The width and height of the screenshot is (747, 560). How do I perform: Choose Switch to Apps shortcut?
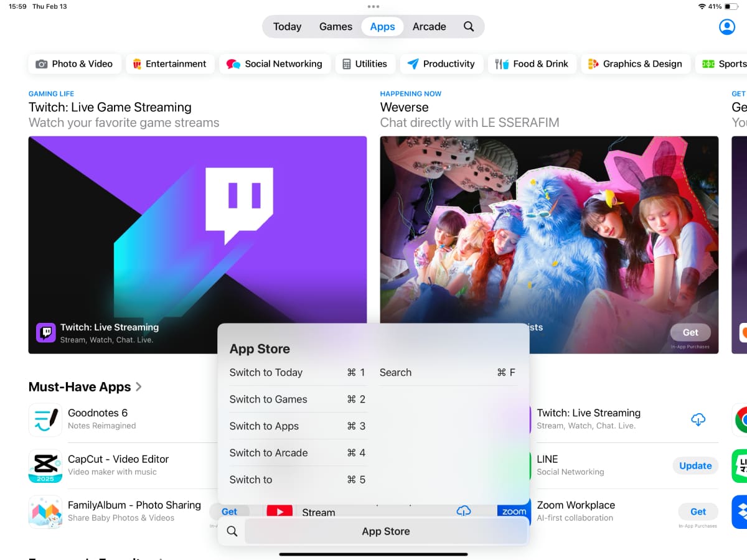(x=298, y=426)
